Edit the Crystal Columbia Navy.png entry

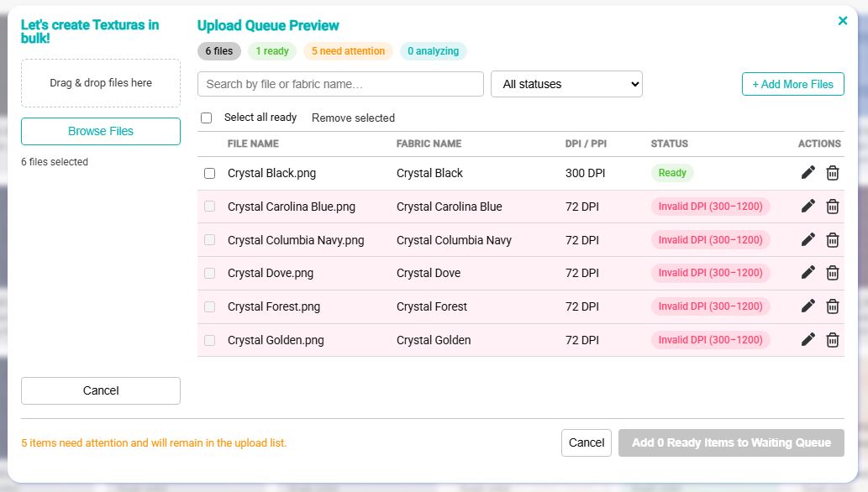pos(808,239)
